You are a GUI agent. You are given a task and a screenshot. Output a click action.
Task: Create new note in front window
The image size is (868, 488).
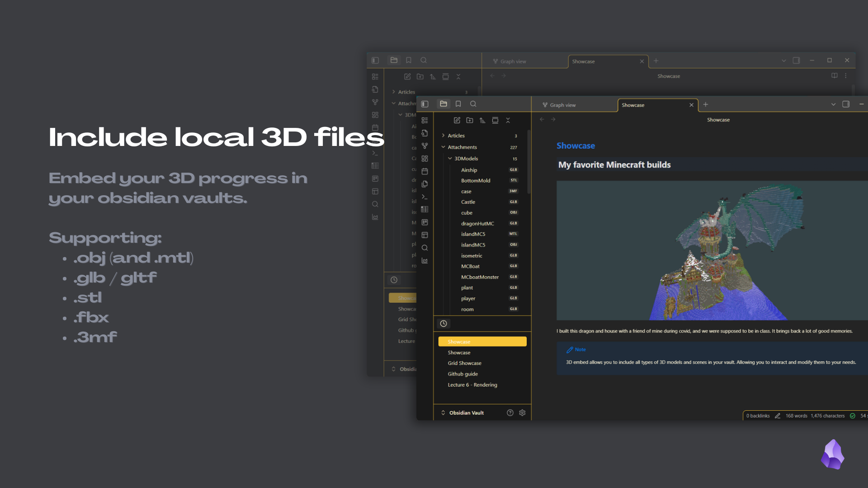pos(457,120)
